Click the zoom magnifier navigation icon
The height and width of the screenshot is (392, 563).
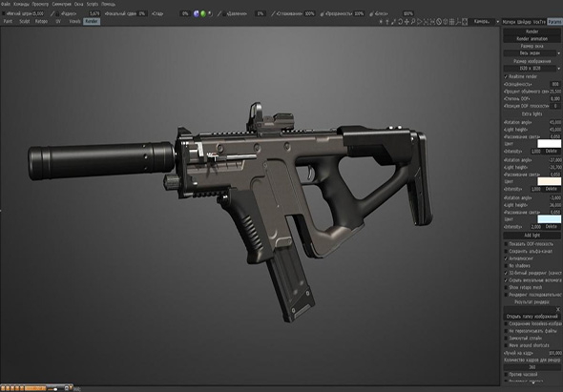[x=413, y=22]
